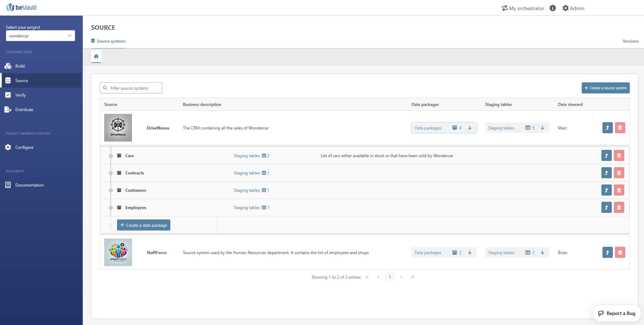Open the info icon in header
The width and height of the screenshot is (644, 325).
coord(553,8)
